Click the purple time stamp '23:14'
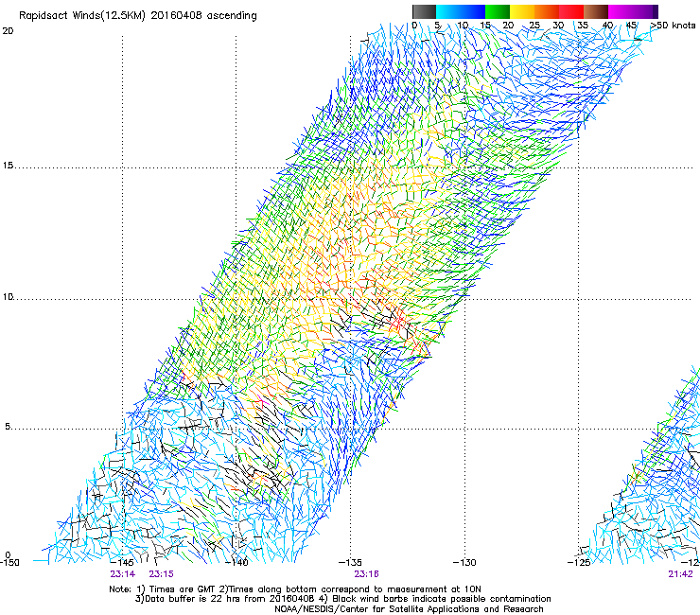The width and height of the screenshot is (700, 615). click(123, 574)
